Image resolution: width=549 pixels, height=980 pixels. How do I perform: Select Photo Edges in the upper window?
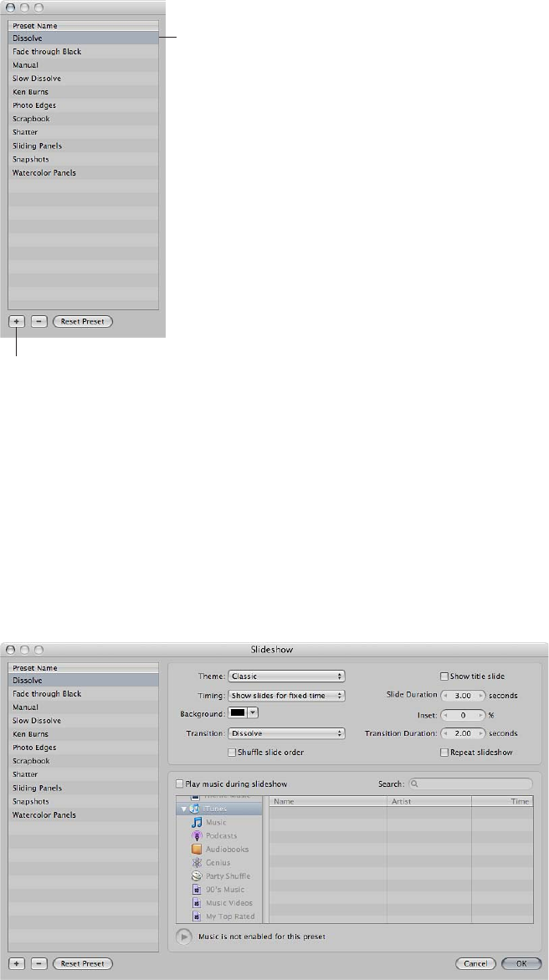click(x=83, y=105)
